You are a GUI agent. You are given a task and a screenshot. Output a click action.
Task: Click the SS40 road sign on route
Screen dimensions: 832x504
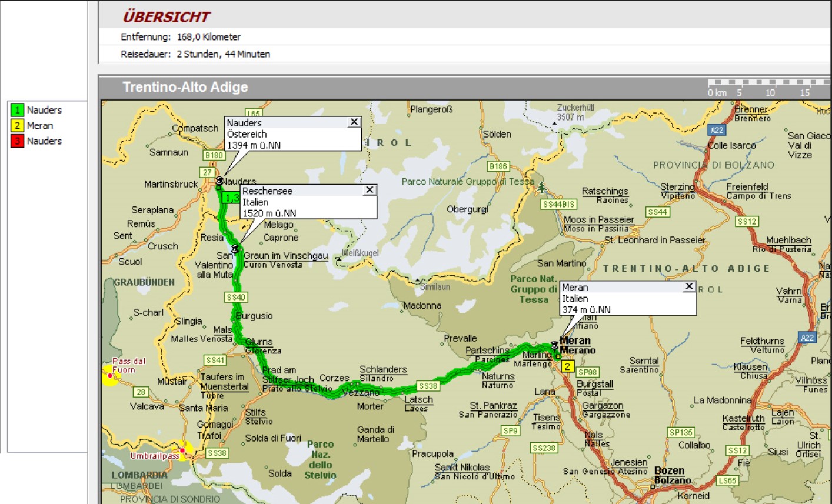[235, 298]
